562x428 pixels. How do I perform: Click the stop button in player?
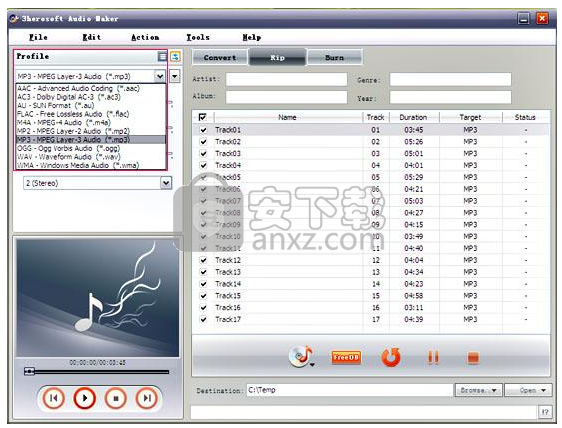click(115, 398)
